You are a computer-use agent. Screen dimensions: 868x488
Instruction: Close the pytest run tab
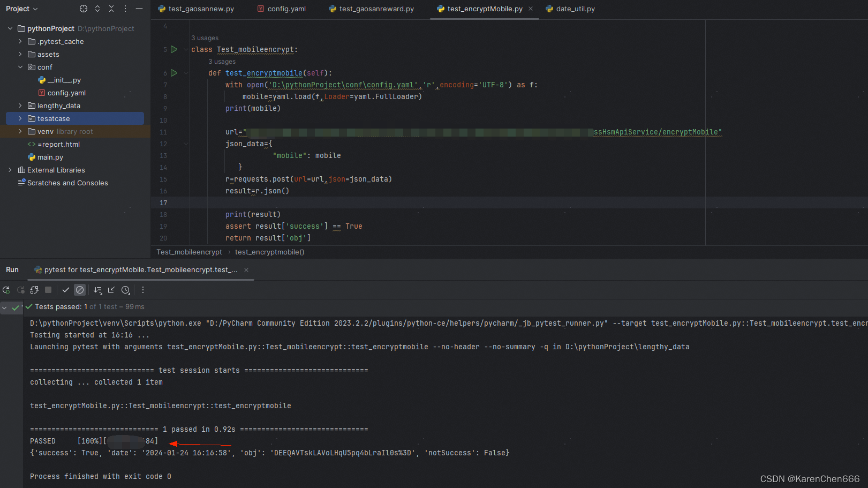point(246,270)
